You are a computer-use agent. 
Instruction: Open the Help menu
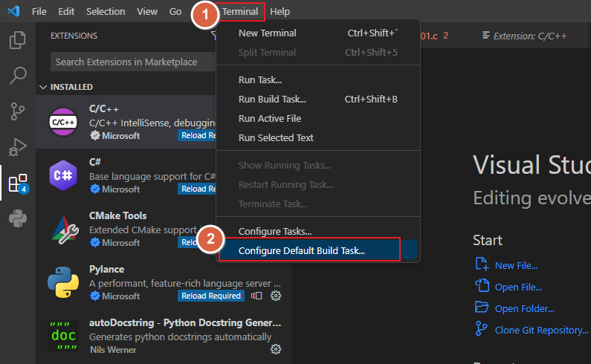[x=280, y=12]
